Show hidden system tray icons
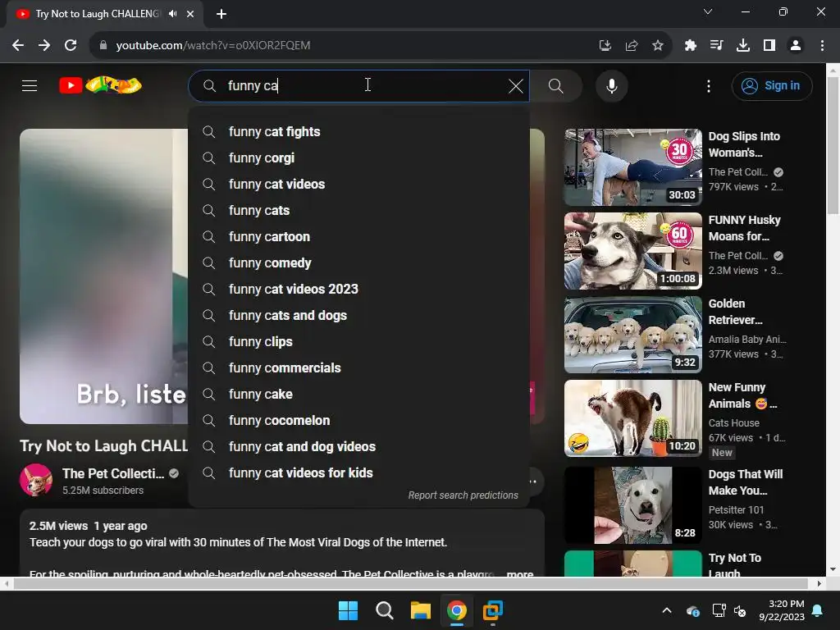This screenshot has height=630, width=840. click(x=666, y=610)
